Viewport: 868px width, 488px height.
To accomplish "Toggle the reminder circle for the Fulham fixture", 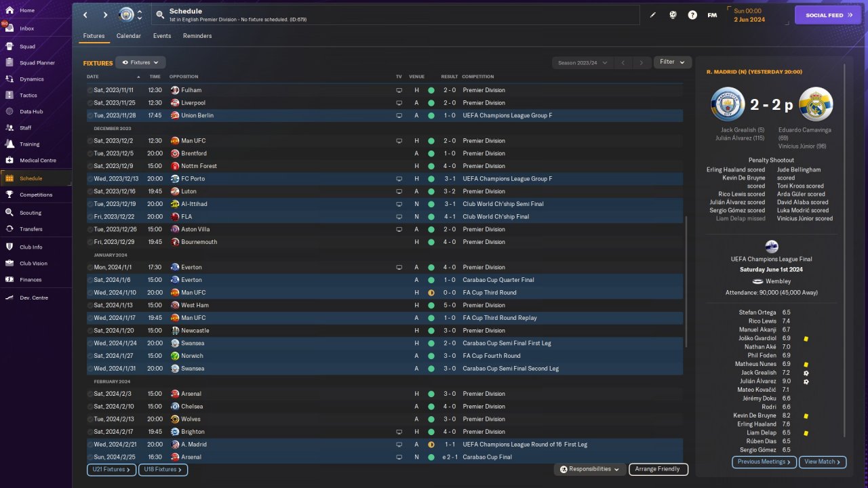I will coord(90,90).
